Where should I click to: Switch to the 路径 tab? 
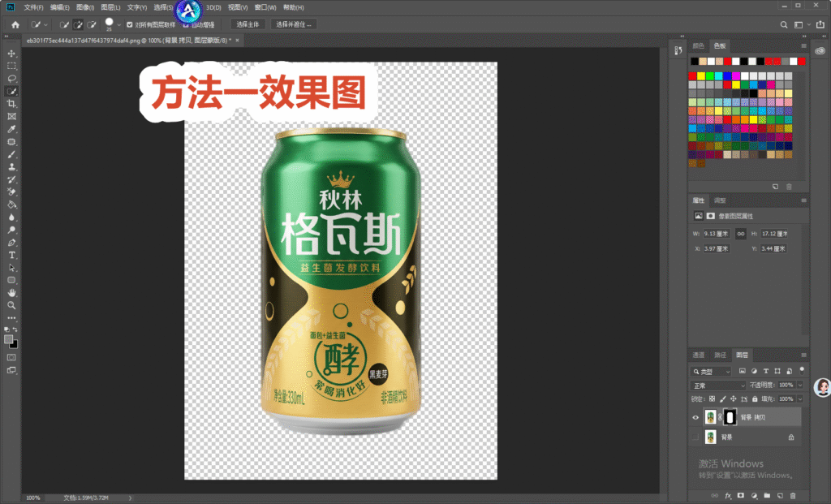coord(720,355)
